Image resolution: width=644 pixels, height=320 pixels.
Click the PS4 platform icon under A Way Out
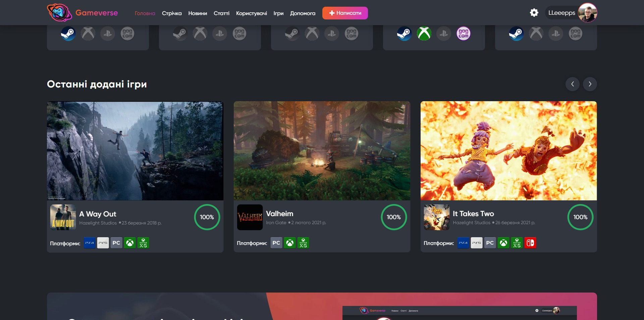(x=90, y=243)
